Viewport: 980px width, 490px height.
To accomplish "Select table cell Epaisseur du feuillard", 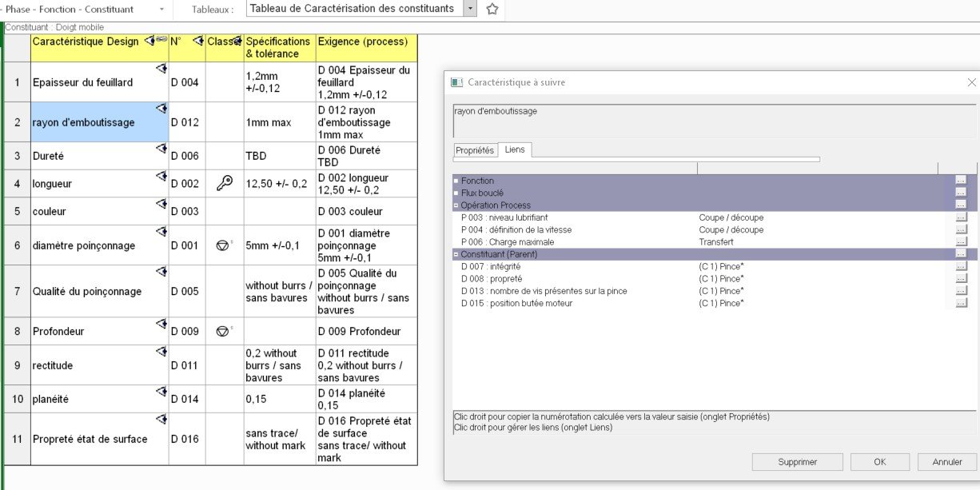I will pyautogui.click(x=99, y=82).
